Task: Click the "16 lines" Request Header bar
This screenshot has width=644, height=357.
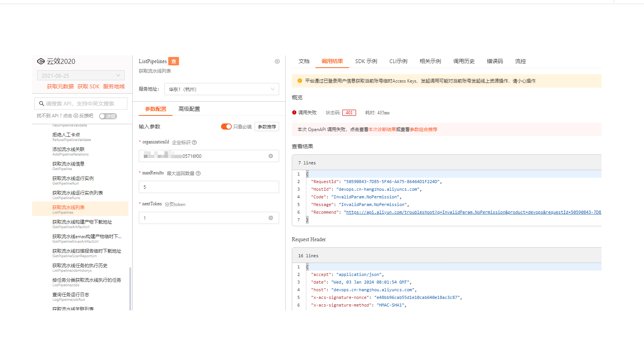Action: coord(447,255)
